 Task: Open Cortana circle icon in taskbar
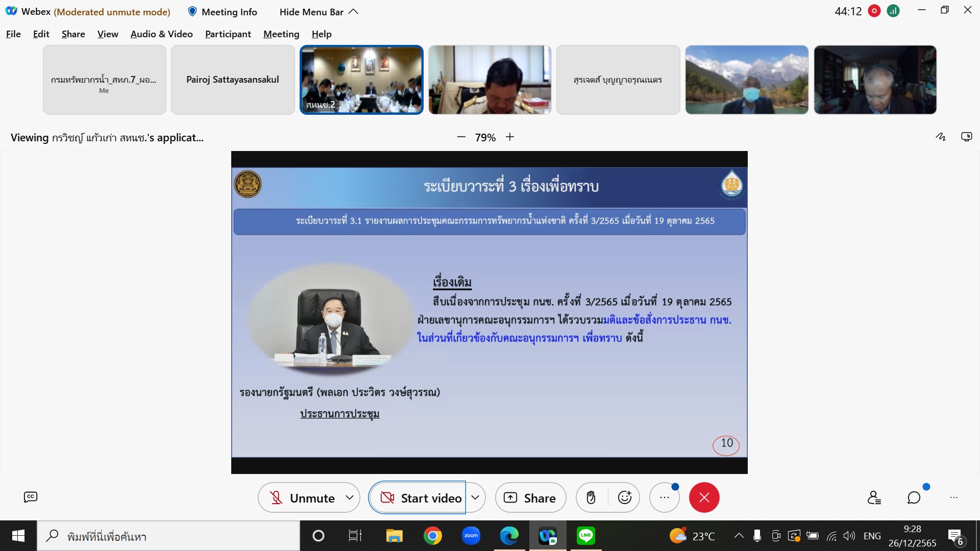(x=318, y=536)
